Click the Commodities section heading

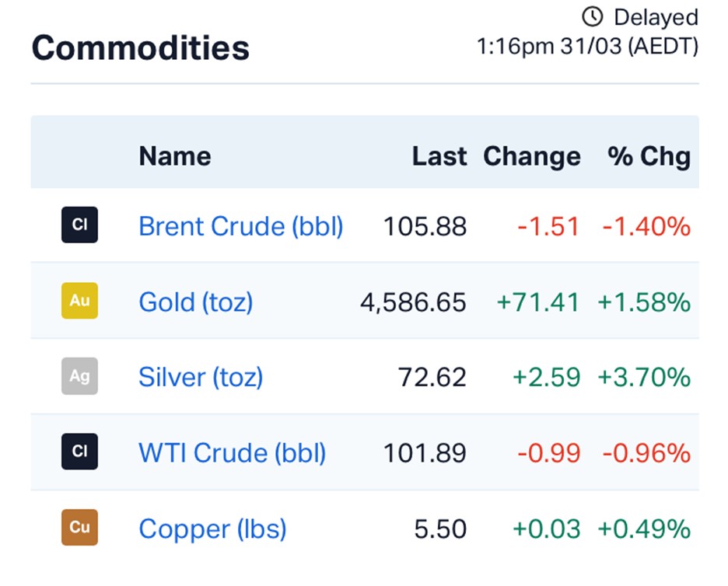[140, 47]
